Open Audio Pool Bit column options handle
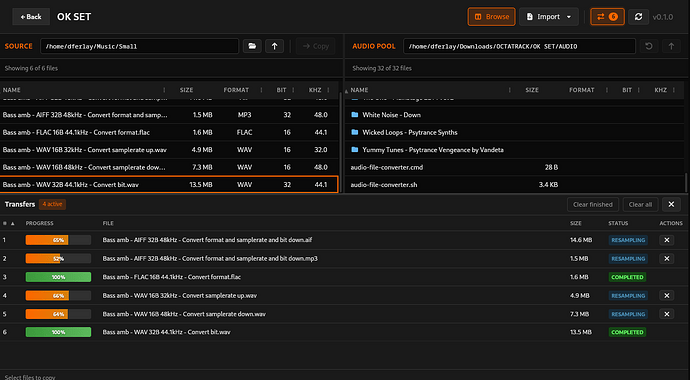Viewport: 690px width, 380px height. 639,90
